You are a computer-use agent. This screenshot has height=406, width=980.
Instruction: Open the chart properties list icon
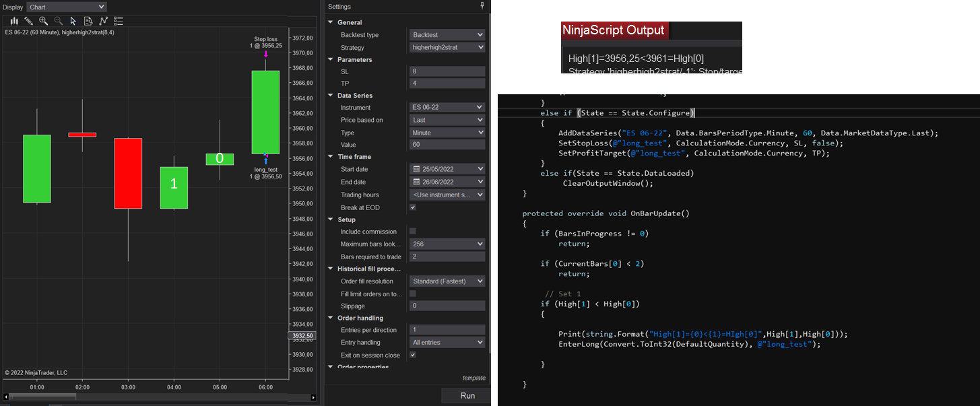click(119, 21)
